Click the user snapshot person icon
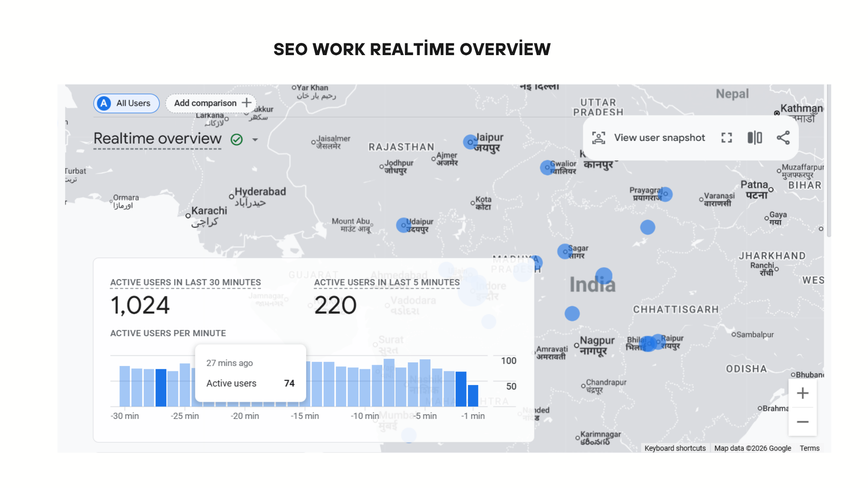The height and width of the screenshot is (488, 868). tap(599, 138)
